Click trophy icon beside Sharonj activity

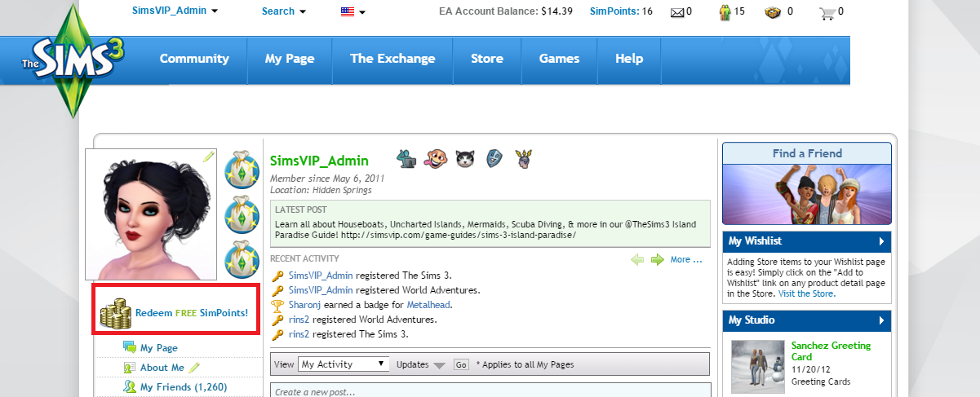click(277, 305)
